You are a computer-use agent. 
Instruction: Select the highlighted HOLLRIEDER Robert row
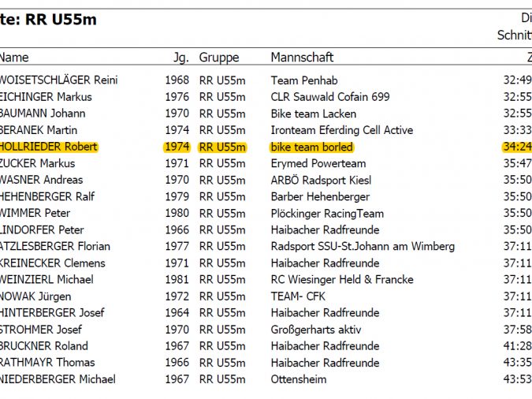point(266,147)
